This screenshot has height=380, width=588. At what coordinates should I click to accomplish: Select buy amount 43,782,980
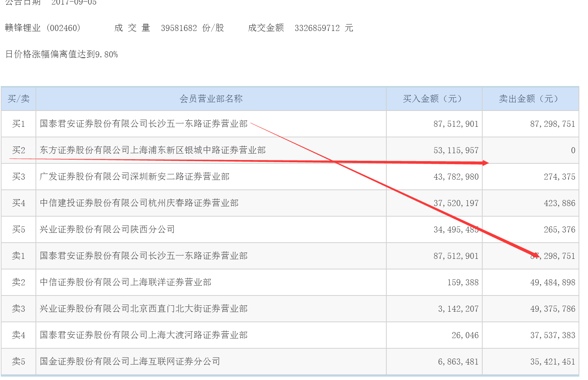tap(456, 177)
